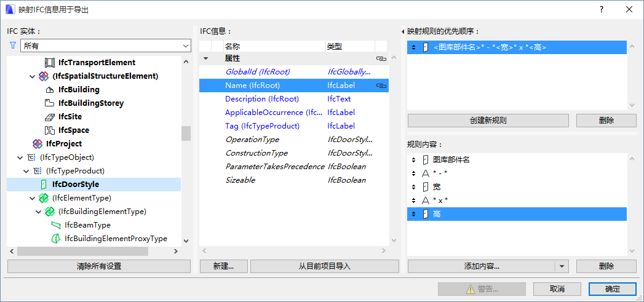Select the <图库部件名> mapping rule
644x302 pixels.
[517, 47]
